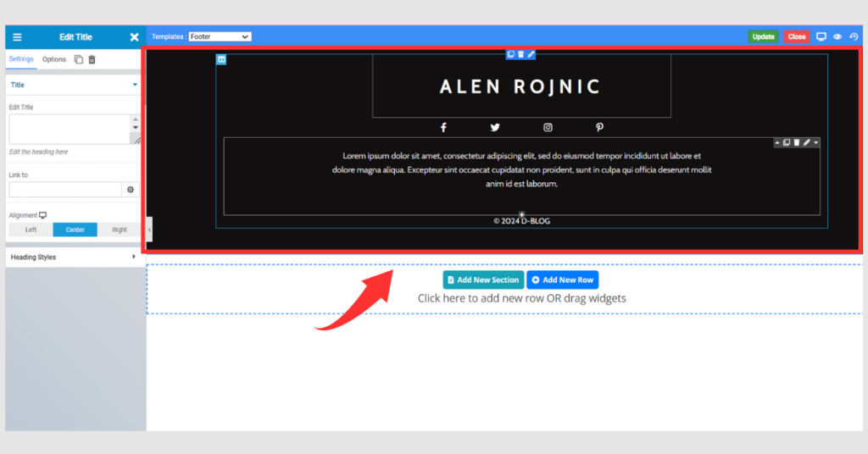The height and width of the screenshot is (454, 868).
Task: Open the hamburger menu in Edit Title panel
Action: click(17, 37)
